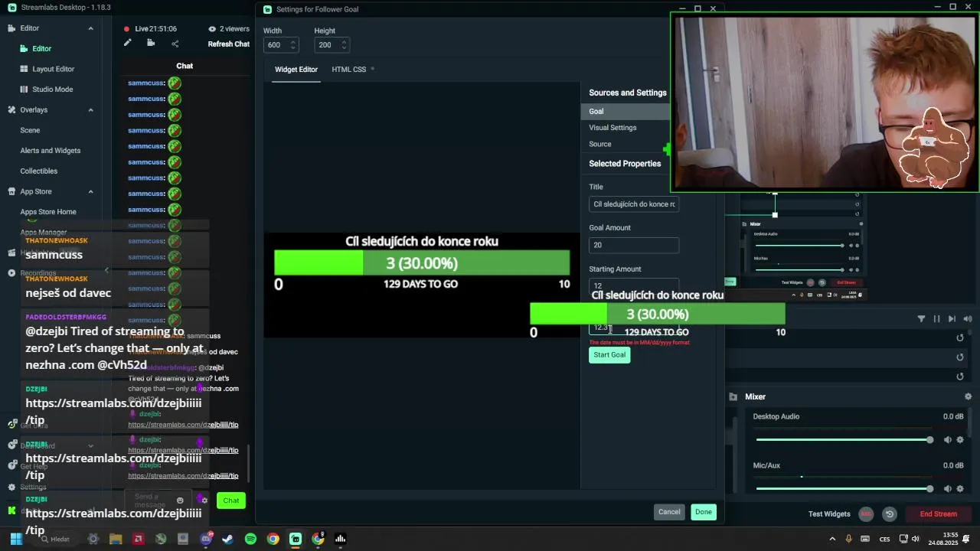Click the viewers eye icon

click(212, 29)
